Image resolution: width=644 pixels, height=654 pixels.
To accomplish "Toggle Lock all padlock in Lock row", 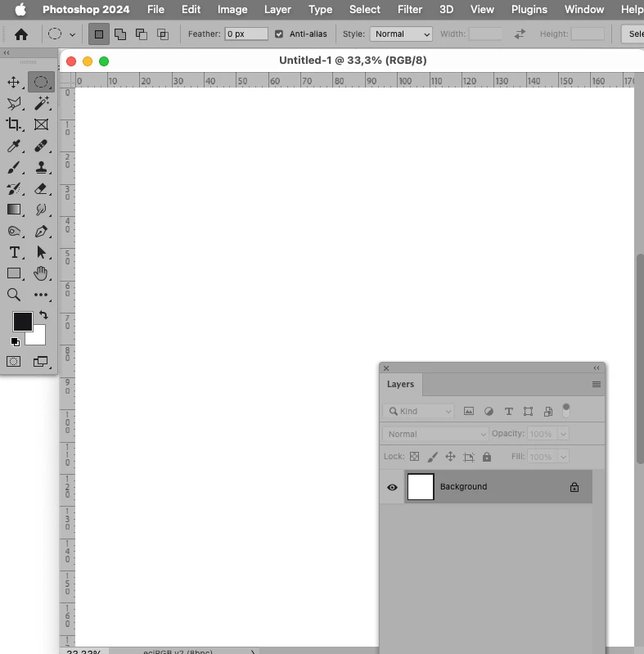I will (x=487, y=457).
